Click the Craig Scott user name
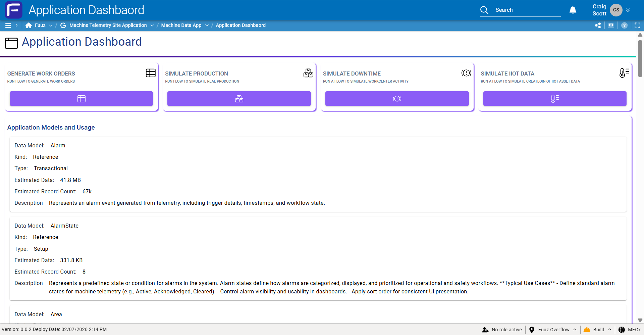 coord(599,10)
